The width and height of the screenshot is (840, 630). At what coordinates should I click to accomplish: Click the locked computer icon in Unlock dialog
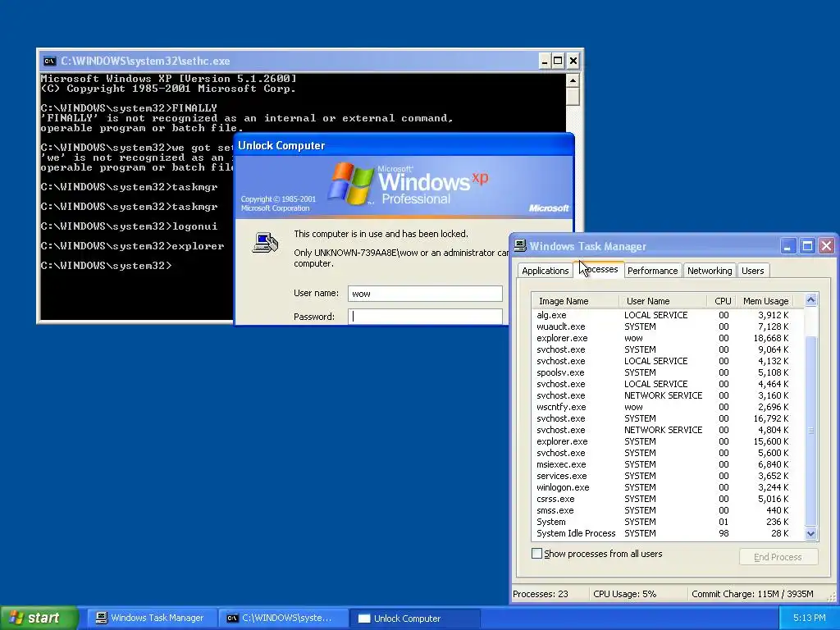pyautogui.click(x=265, y=242)
